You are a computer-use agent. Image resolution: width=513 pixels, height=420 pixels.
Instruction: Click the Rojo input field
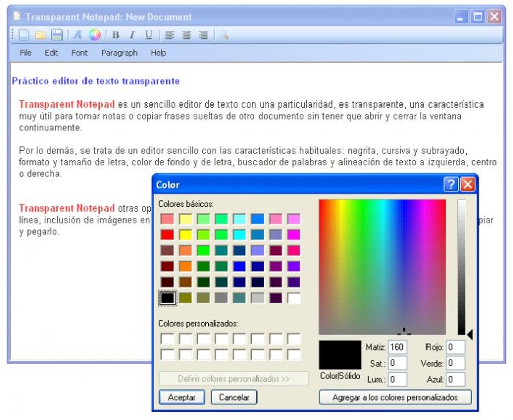[456, 347]
